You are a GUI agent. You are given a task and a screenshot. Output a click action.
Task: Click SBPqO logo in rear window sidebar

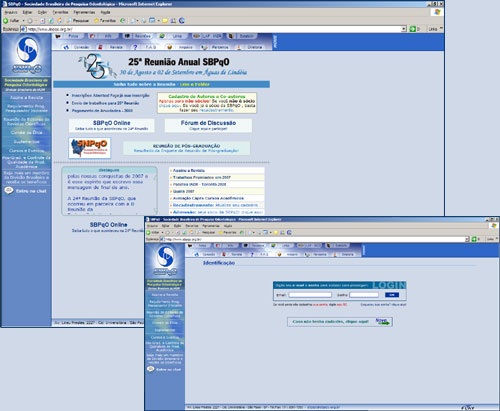(27, 55)
